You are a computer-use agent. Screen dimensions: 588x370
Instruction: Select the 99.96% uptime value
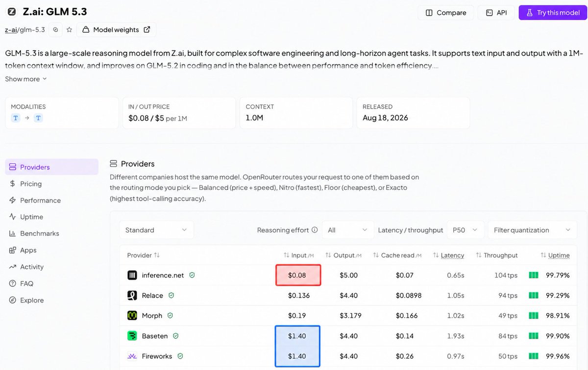click(558, 356)
